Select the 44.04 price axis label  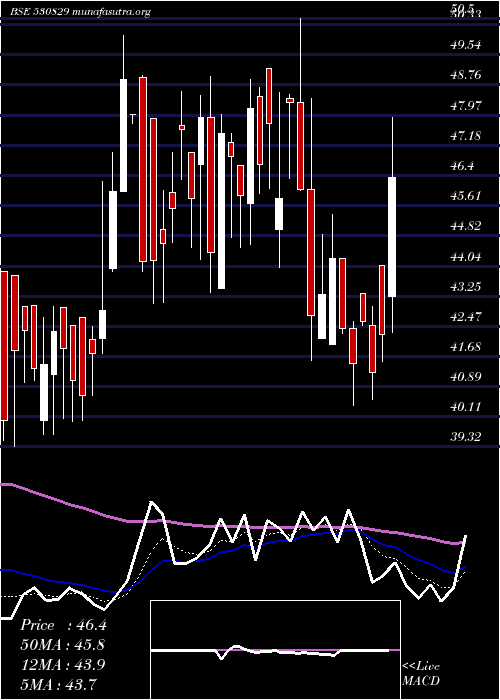466,257
